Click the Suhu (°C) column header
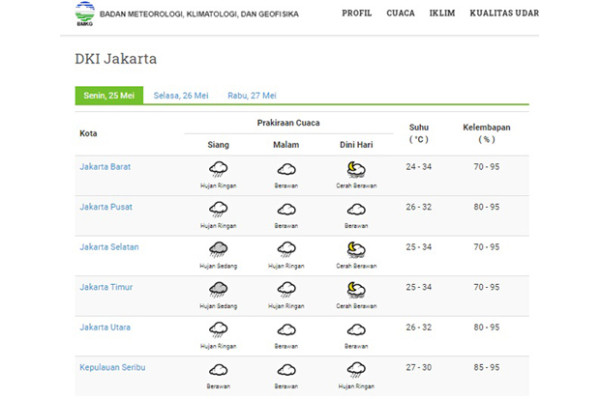Image resolution: width=600 pixels, height=399 pixels. coord(419,133)
